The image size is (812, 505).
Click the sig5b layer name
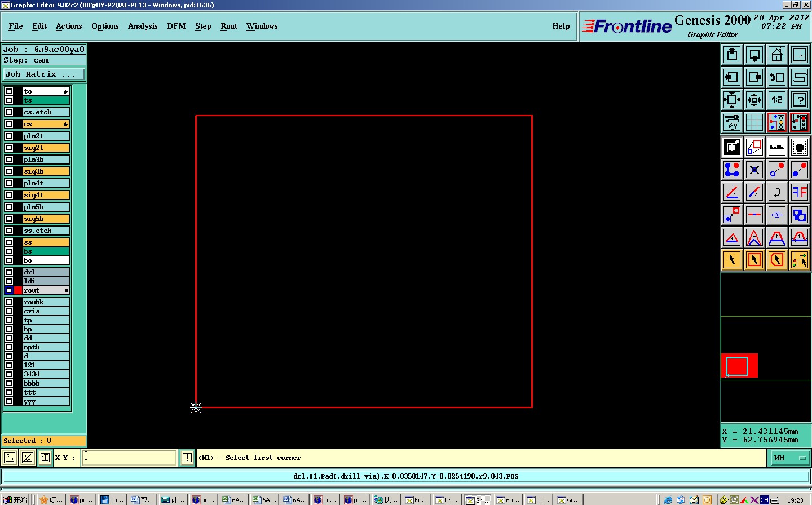click(x=46, y=219)
